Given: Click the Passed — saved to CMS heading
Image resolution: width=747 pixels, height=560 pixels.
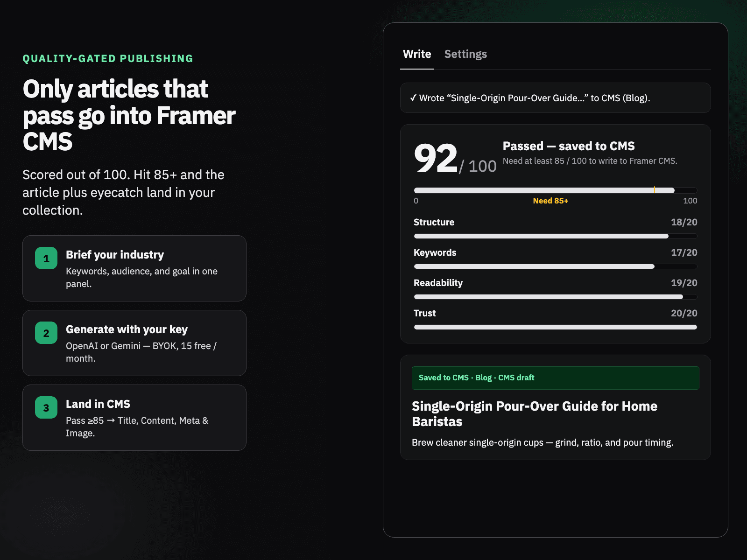Looking at the screenshot, I should (x=569, y=146).
